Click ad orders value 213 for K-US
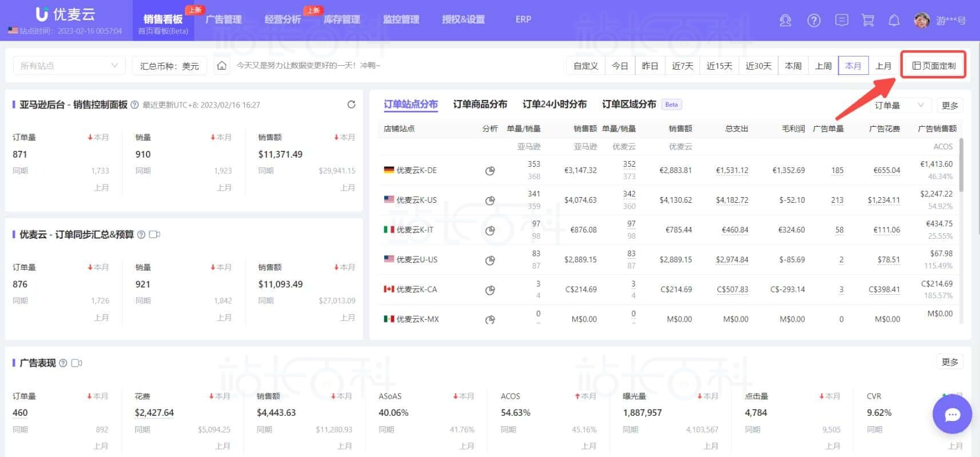Screen dimensions: 980x457 tap(837, 200)
